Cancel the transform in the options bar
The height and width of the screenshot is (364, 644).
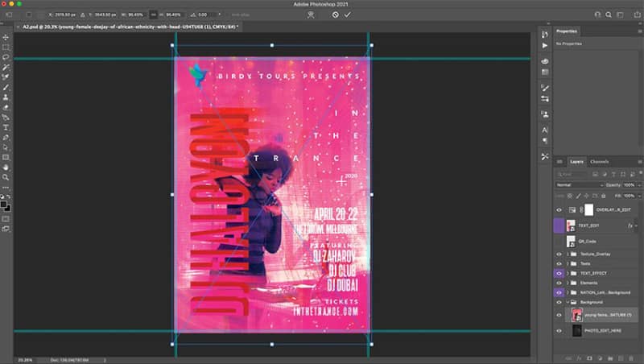click(x=335, y=14)
